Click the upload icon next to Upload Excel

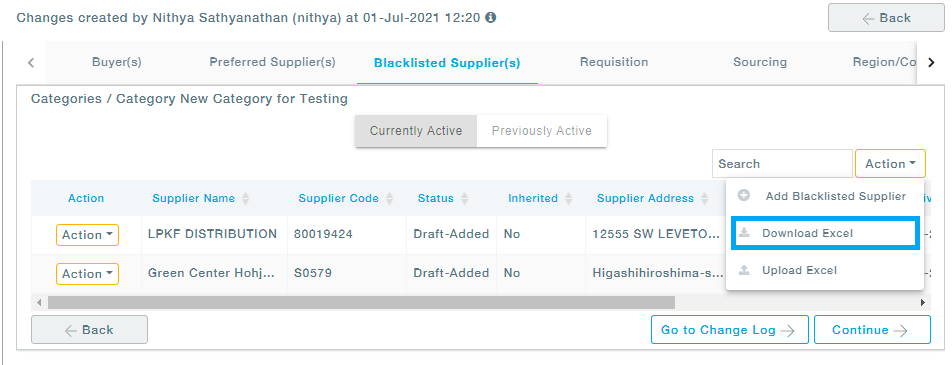[x=744, y=270]
